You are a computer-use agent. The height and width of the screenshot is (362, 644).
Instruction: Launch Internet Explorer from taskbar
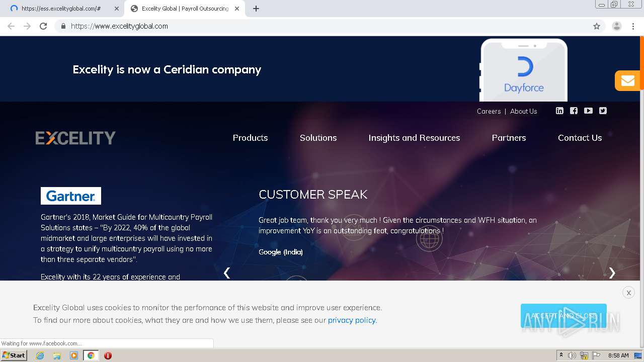pos(40,355)
